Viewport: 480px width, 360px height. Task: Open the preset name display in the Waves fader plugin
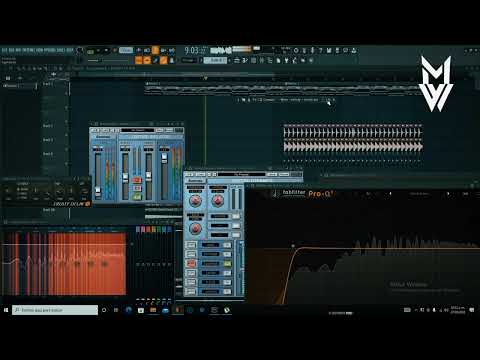click(x=138, y=130)
